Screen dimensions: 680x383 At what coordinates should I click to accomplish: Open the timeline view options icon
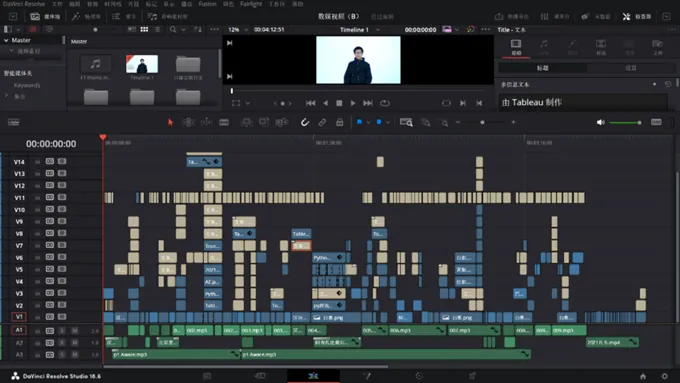point(13,122)
